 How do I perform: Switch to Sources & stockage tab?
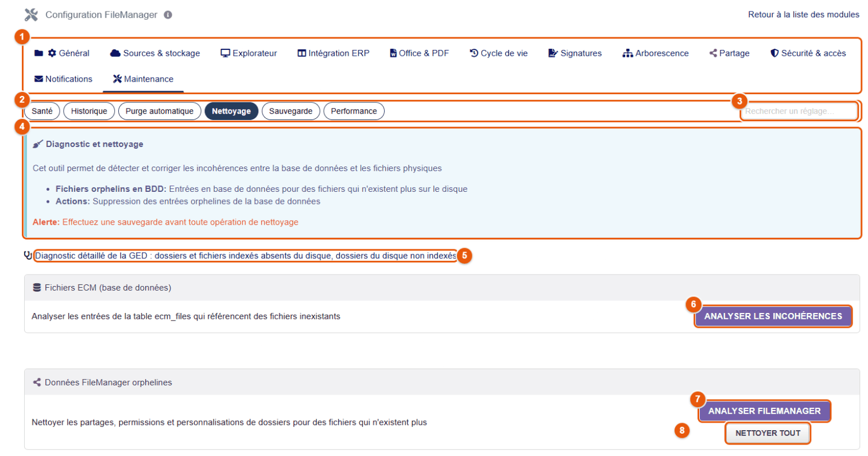pyautogui.click(x=155, y=53)
